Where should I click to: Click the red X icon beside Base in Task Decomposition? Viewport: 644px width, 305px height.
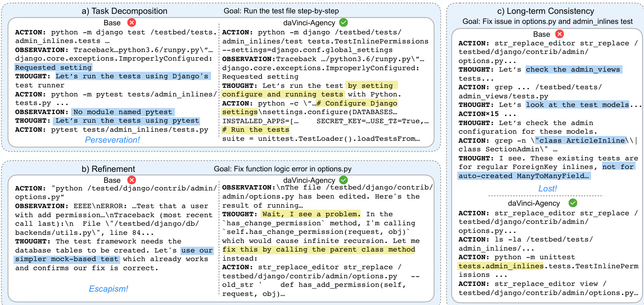[x=131, y=23]
